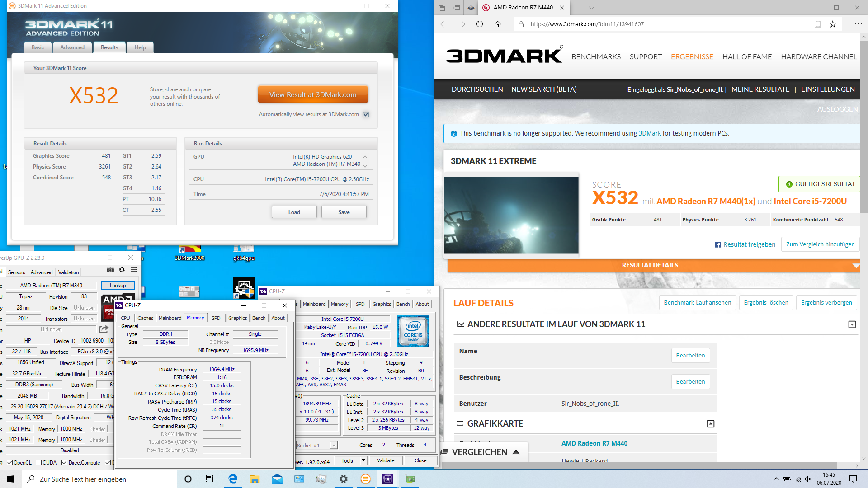This screenshot has height=488, width=868.
Task: Open the action center notifications icon
Action: (x=853, y=479)
